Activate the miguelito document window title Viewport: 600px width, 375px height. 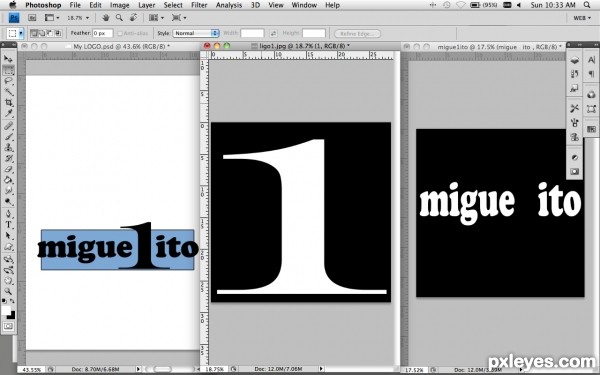click(499, 47)
